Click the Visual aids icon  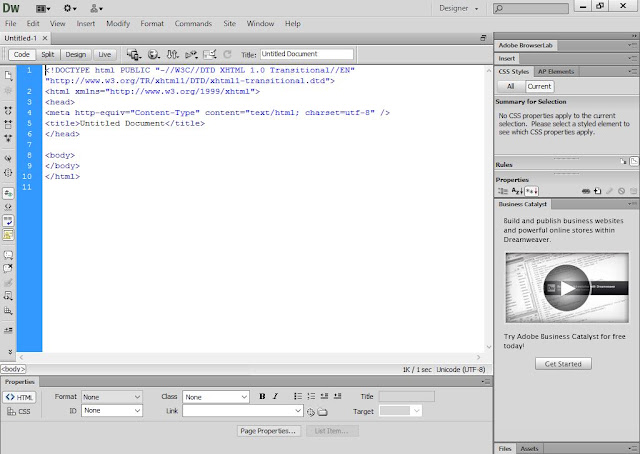coord(210,54)
